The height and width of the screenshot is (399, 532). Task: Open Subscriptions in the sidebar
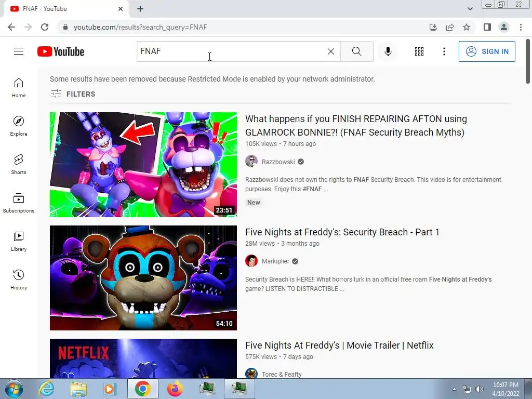pyautogui.click(x=19, y=203)
